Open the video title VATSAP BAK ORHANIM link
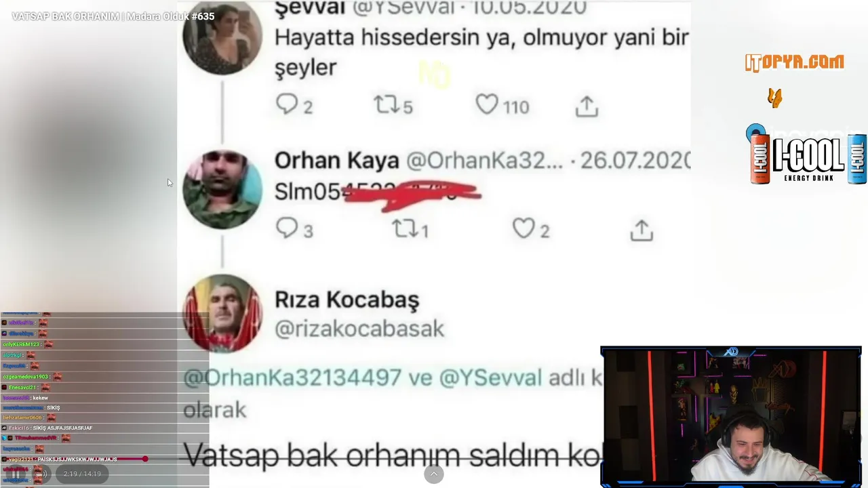Image resolution: width=868 pixels, height=488 pixels. click(113, 16)
